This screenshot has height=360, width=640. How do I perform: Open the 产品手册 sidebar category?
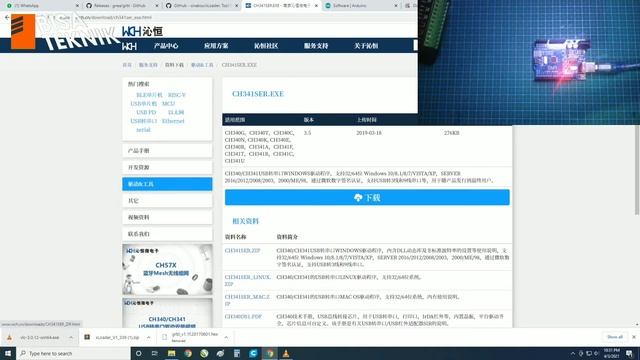pyautogui.click(x=167, y=151)
